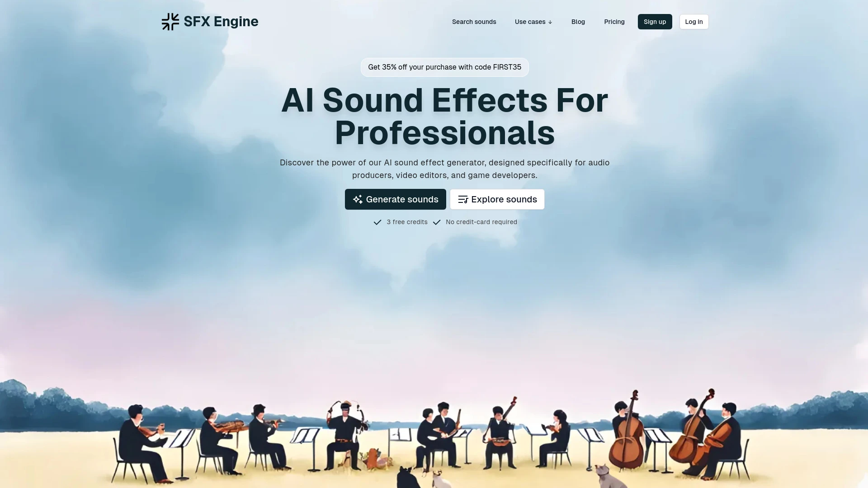This screenshot has height=488, width=868.
Task: Click the Sign up call-to-action button
Action: [x=655, y=21]
